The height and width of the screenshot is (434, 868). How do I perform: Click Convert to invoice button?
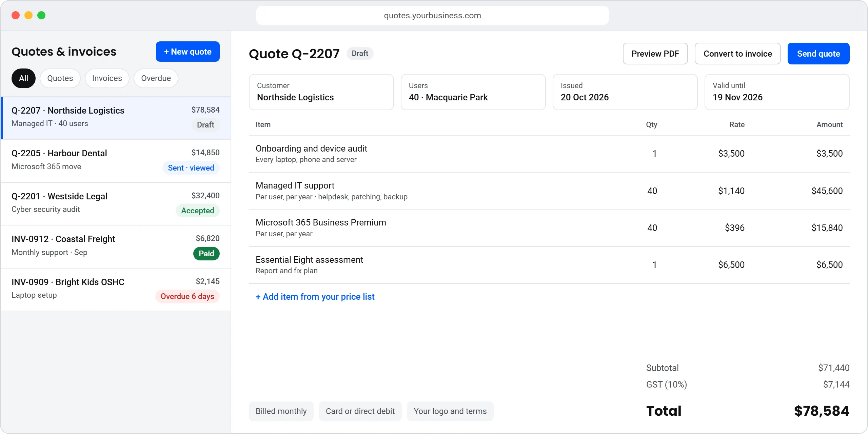[x=737, y=54]
